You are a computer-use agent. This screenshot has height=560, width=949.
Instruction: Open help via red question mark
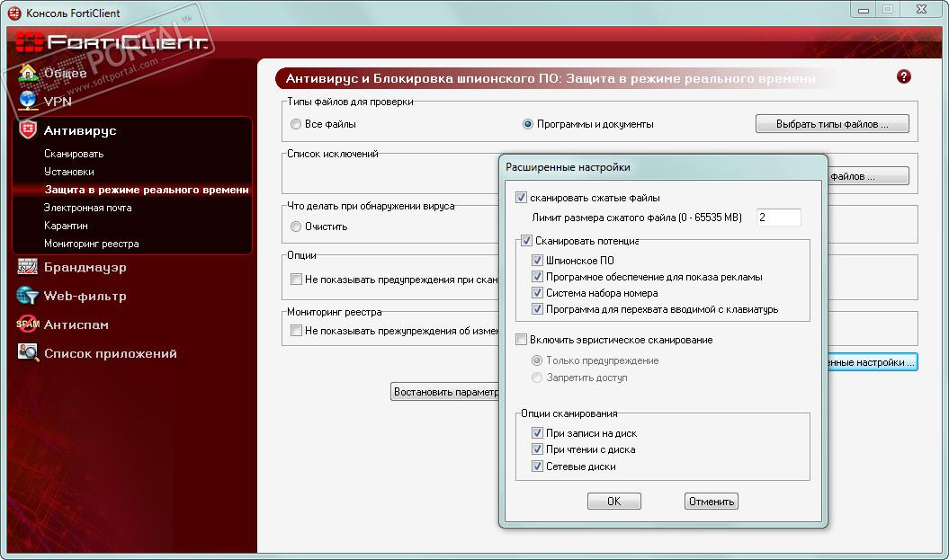(x=904, y=76)
